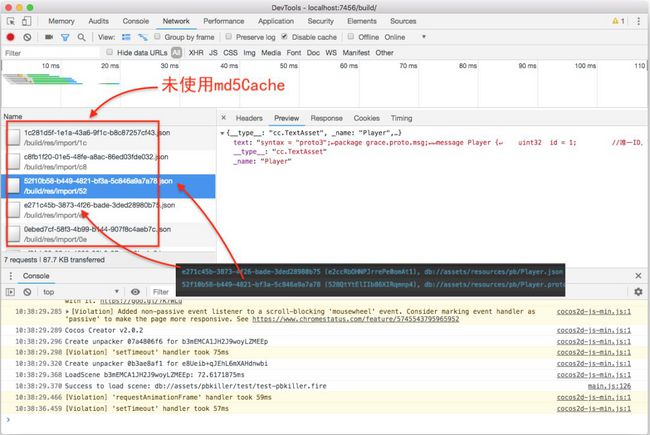Click the main.js:126 source link
Image resolution: width=650 pixels, height=435 pixels.
(x=609, y=386)
